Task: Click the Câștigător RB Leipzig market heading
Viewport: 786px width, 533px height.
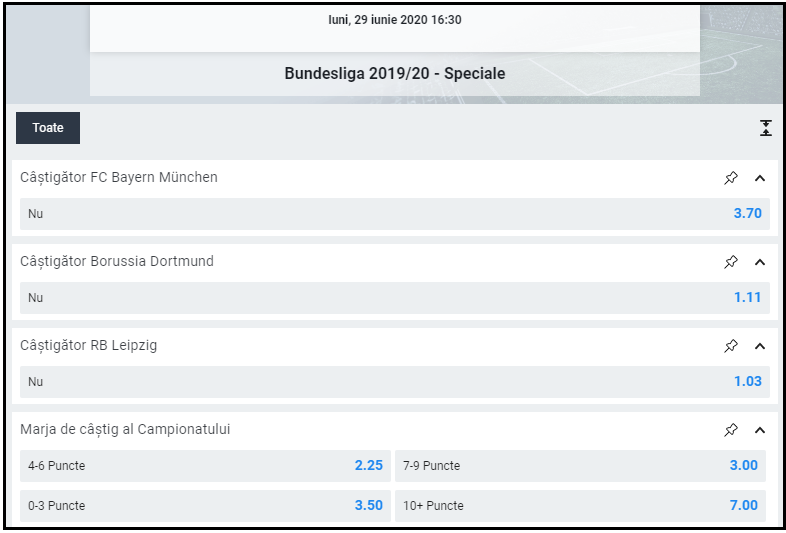Action: [89, 346]
